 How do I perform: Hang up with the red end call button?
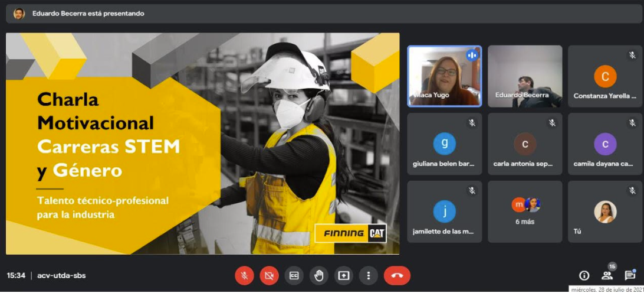tap(397, 275)
